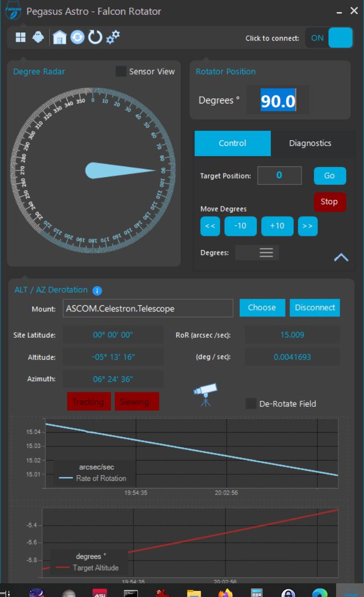Viewport: 364px width, 597px height.
Task: Click the Go button
Action: pos(330,175)
